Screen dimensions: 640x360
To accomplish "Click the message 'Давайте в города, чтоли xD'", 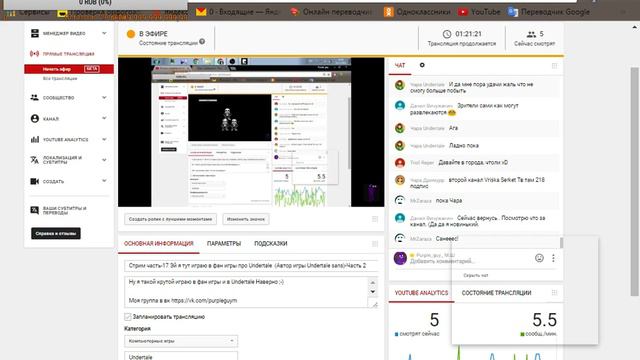I will [473, 162].
